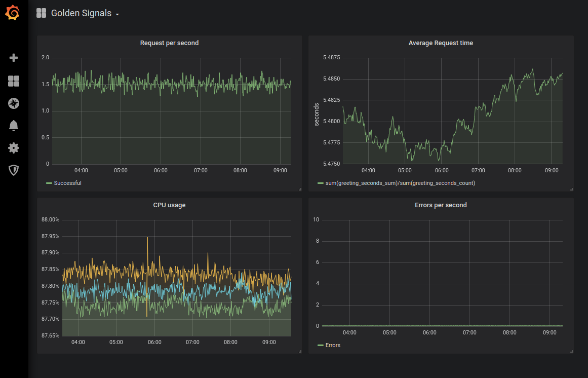Image resolution: width=588 pixels, height=378 pixels.
Task: Open the Configuration gear icon
Action: click(x=14, y=148)
